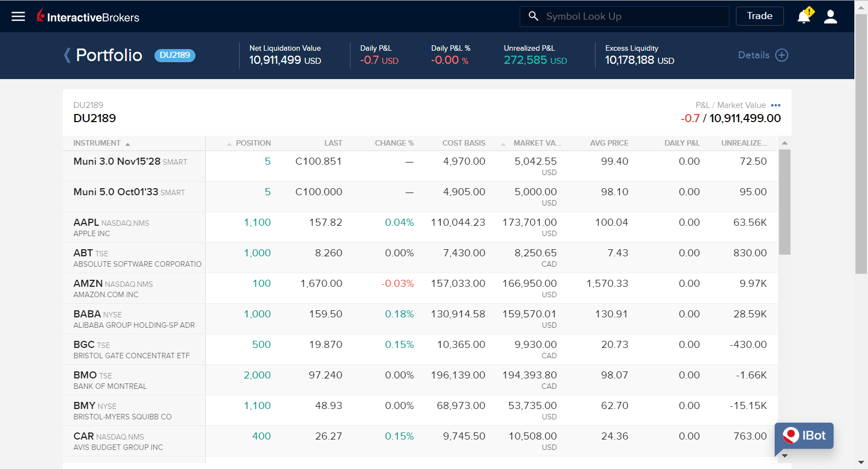
Task: Open the user account profile icon
Action: point(831,17)
